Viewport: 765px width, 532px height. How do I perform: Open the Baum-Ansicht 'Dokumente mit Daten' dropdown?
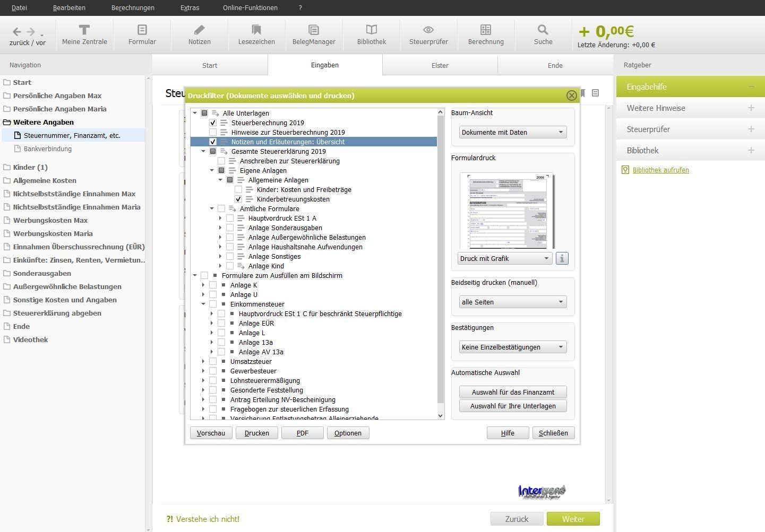tap(512, 132)
